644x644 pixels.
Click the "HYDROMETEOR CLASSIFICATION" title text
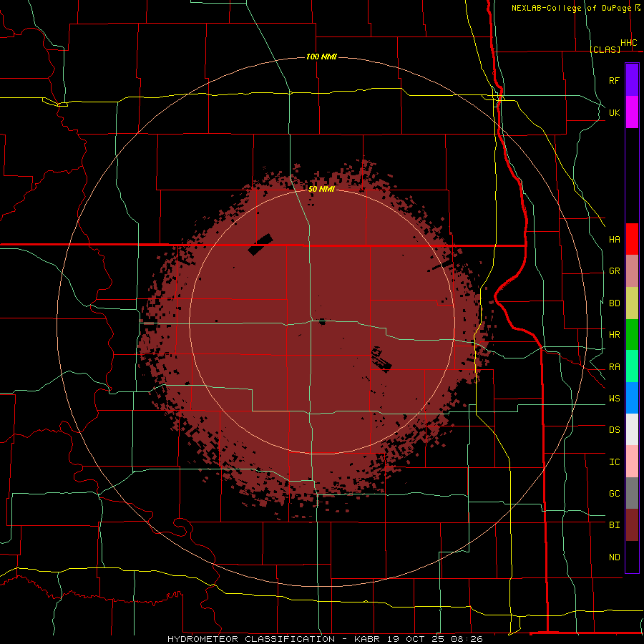coord(251,639)
